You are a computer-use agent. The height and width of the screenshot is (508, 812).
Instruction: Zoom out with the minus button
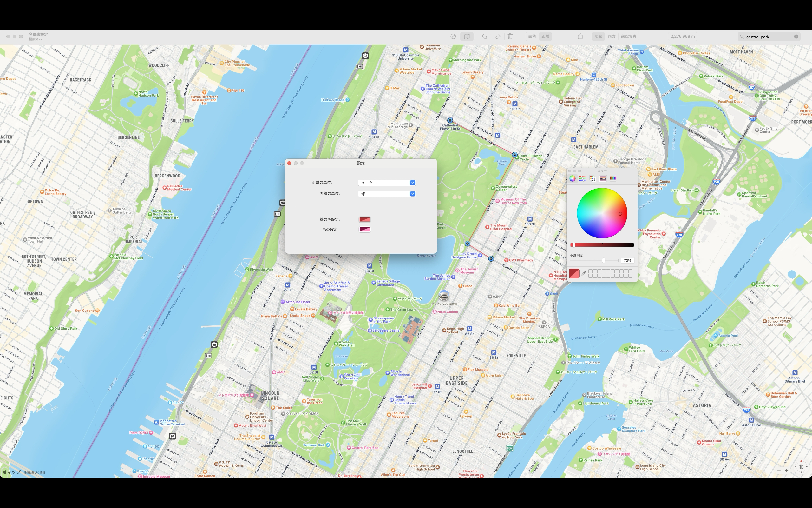779,470
